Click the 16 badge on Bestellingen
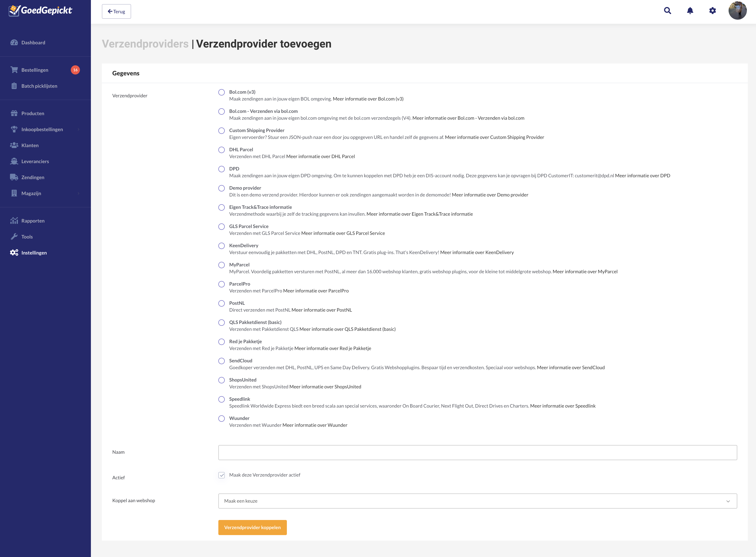The image size is (756, 557). (x=76, y=70)
